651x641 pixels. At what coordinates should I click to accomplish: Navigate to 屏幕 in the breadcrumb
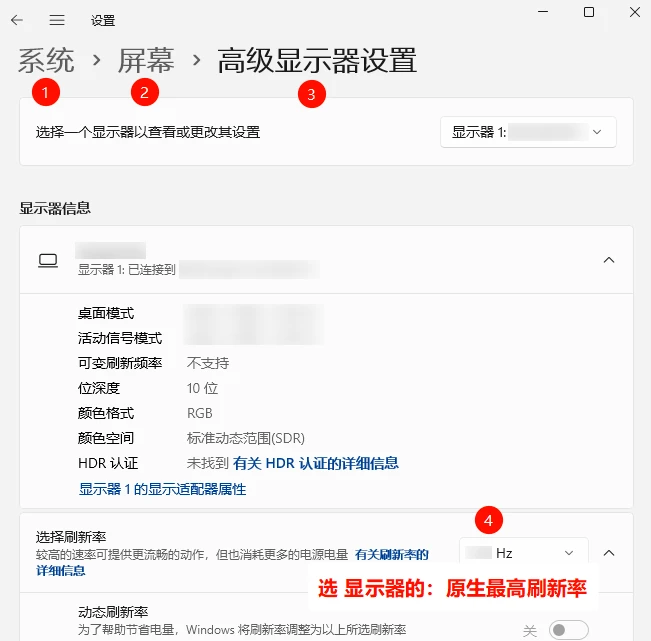pos(146,61)
